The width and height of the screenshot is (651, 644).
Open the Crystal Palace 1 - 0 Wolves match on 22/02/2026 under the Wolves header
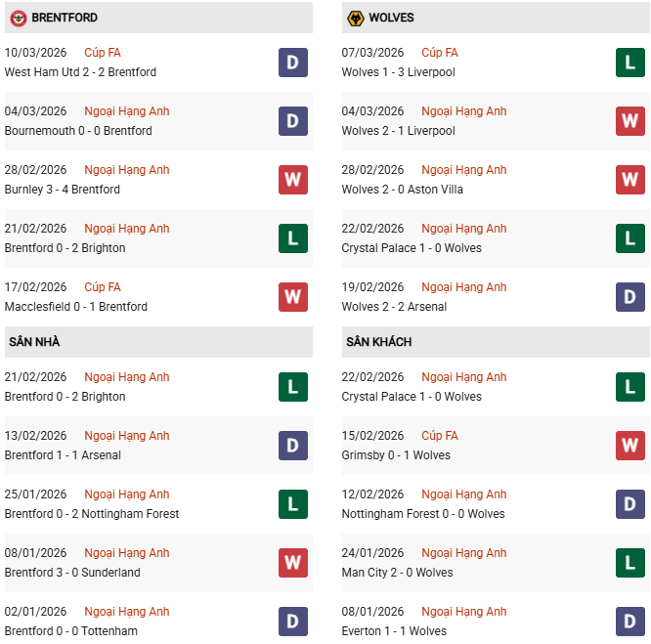pos(412,248)
